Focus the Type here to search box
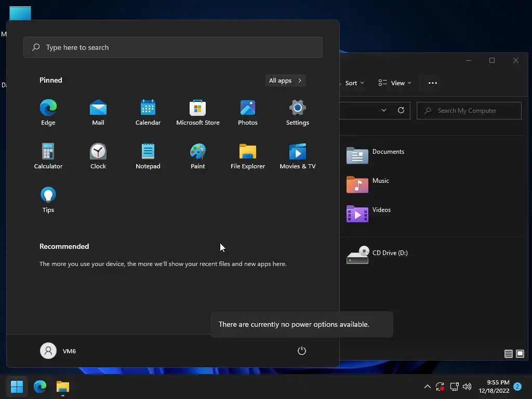Screen dimensions: 532x399 [172, 47]
